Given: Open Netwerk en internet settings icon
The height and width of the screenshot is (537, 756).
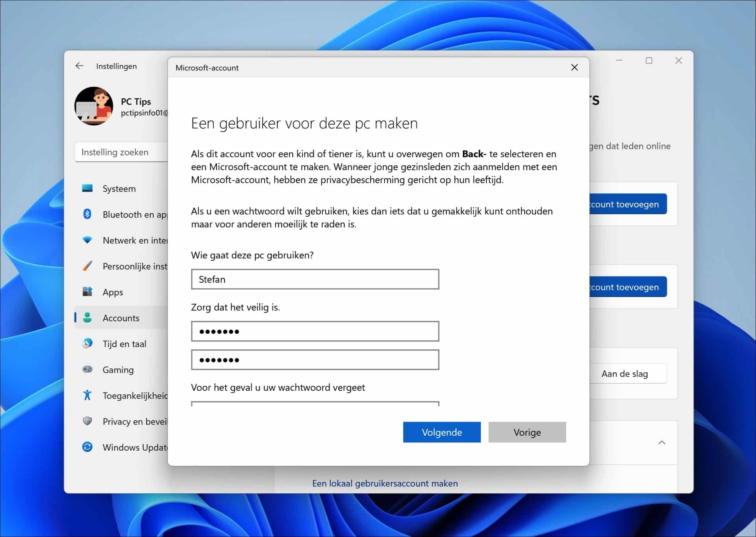Looking at the screenshot, I should pos(87,240).
